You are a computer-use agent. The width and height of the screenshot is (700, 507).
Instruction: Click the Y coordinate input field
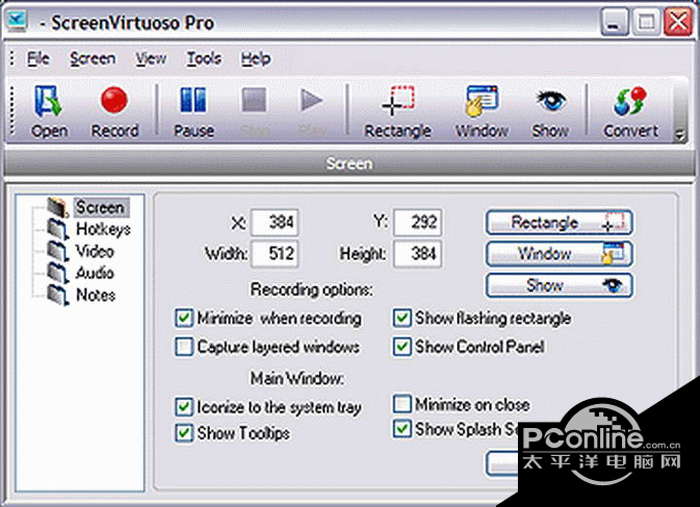coord(417,222)
